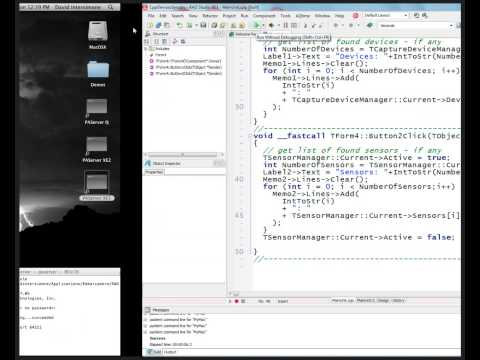The height and width of the screenshot is (360, 480).
Task: Select the Properties tab in Object Inspector
Action: click(154, 172)
